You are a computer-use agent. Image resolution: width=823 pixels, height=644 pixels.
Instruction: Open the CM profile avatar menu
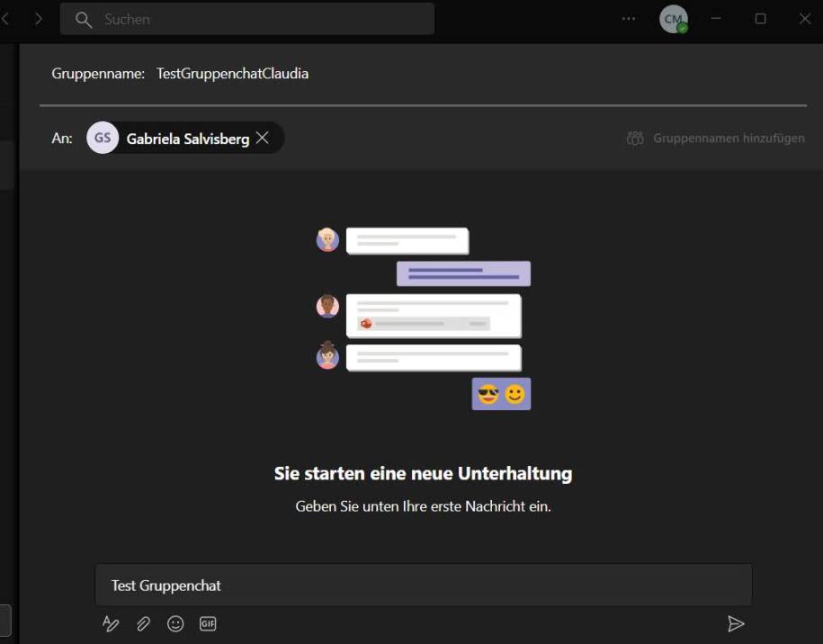tap(673, 17)
